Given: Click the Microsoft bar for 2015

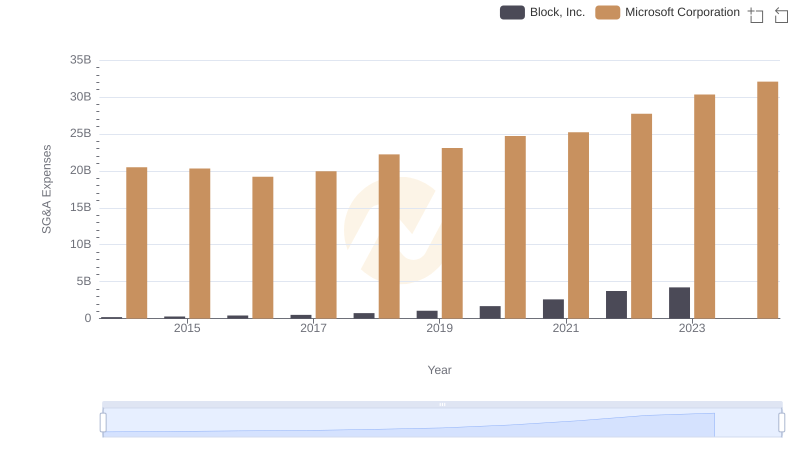Looking at the screenshot, I should (x=199, y=243).
